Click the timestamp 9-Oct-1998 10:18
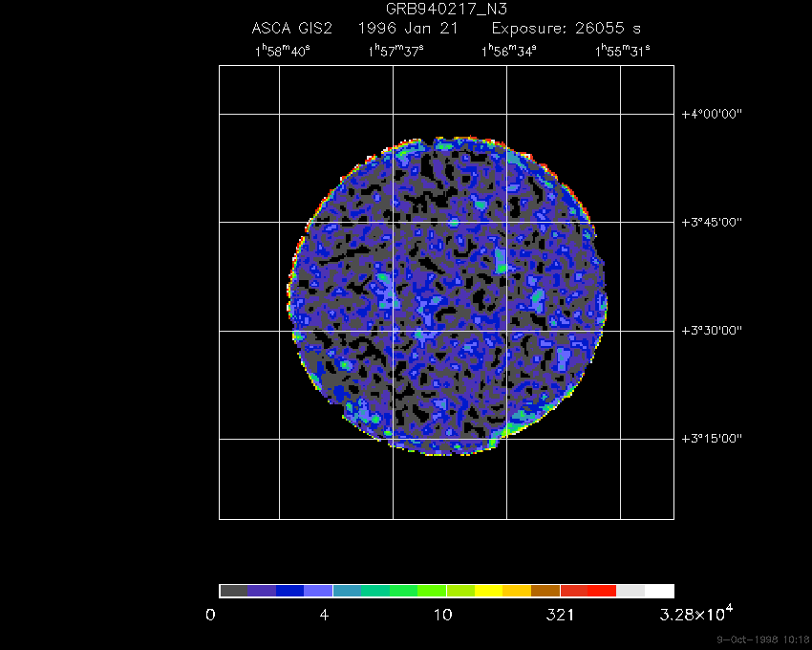 pyautogui.click(x=763, y=640)
